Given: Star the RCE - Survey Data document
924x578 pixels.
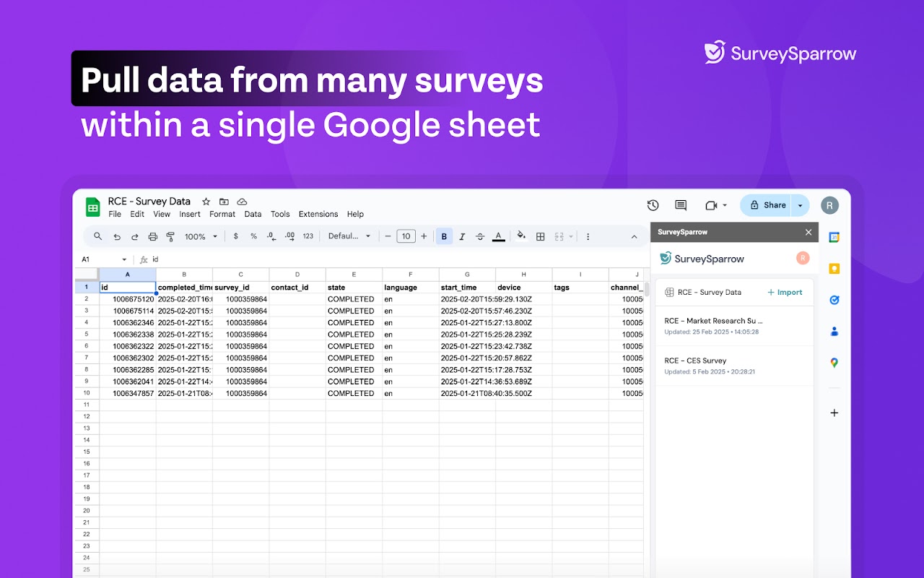Looking at the screenshot, I should 206,202.
